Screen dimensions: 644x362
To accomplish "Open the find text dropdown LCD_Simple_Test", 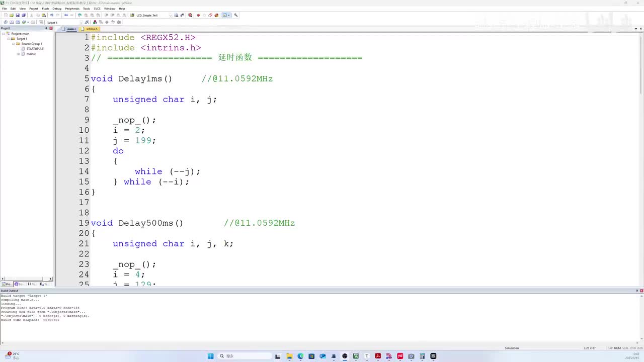I will 170,15.
